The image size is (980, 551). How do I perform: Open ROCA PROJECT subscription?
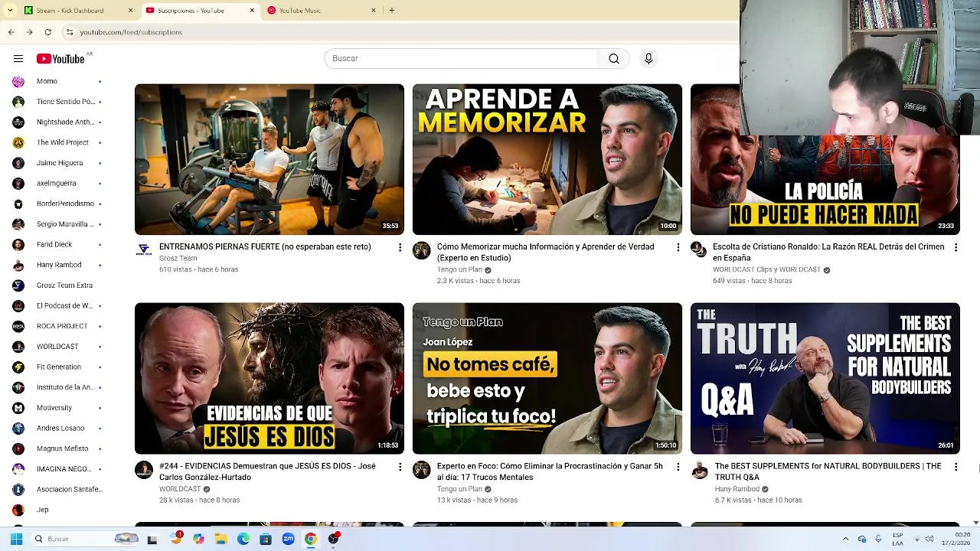(57, 326)
